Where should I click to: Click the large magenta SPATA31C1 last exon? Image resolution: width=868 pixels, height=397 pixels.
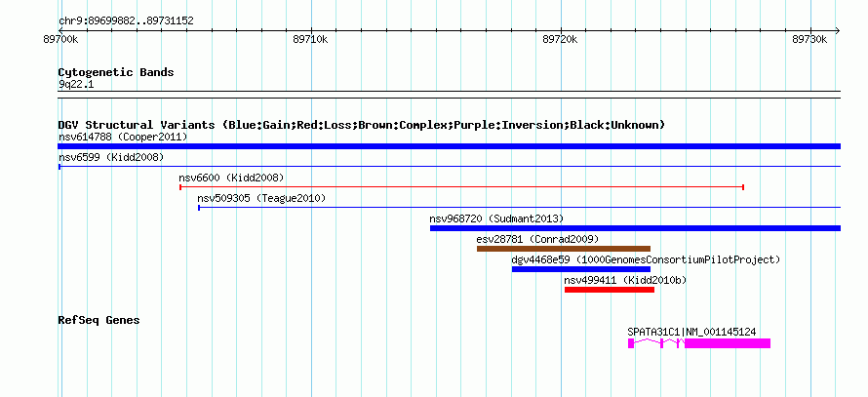[x=728, y=343]
